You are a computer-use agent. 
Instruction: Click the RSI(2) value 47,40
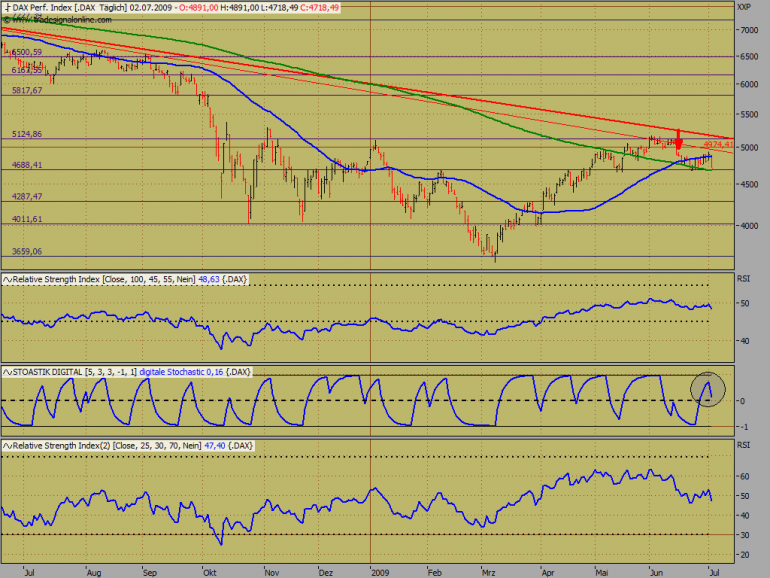coord(215,445)
